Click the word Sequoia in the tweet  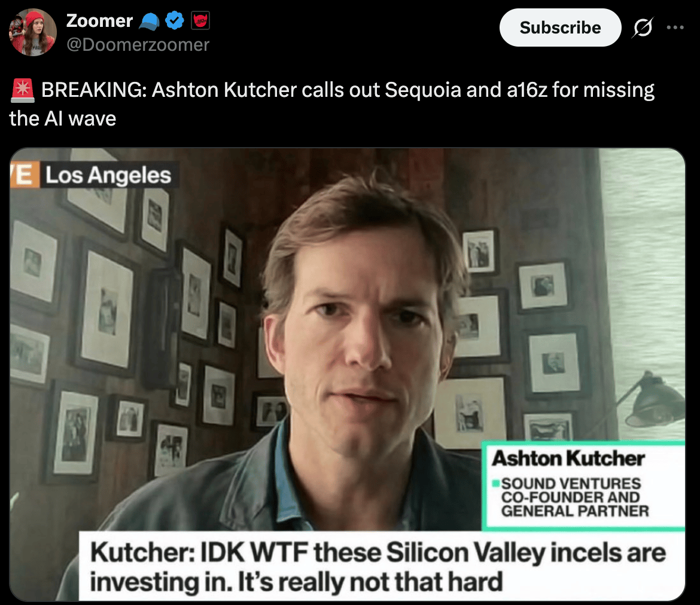(423, 90)
